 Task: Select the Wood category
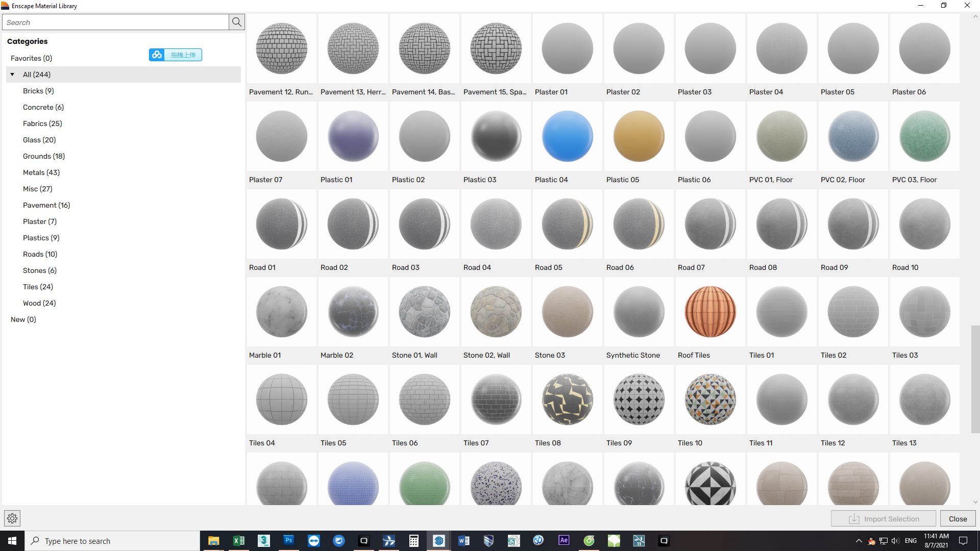click(39, 303)
